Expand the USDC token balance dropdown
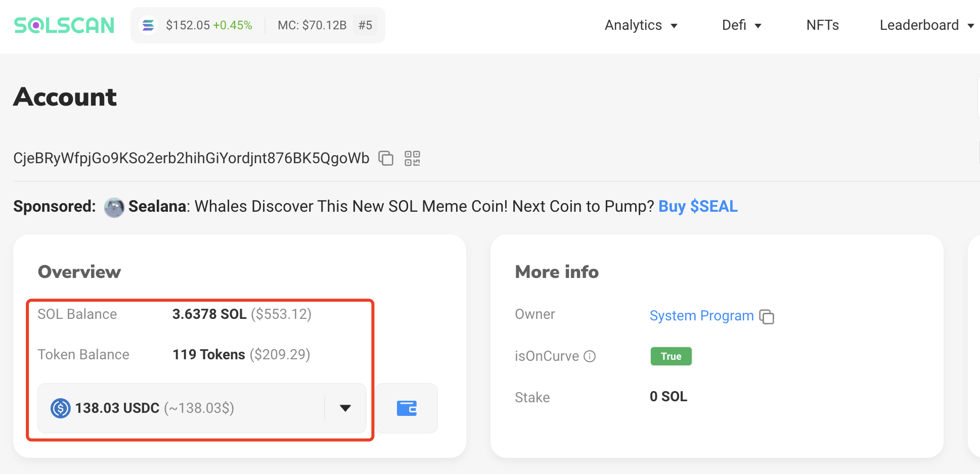 click(345, 408)
